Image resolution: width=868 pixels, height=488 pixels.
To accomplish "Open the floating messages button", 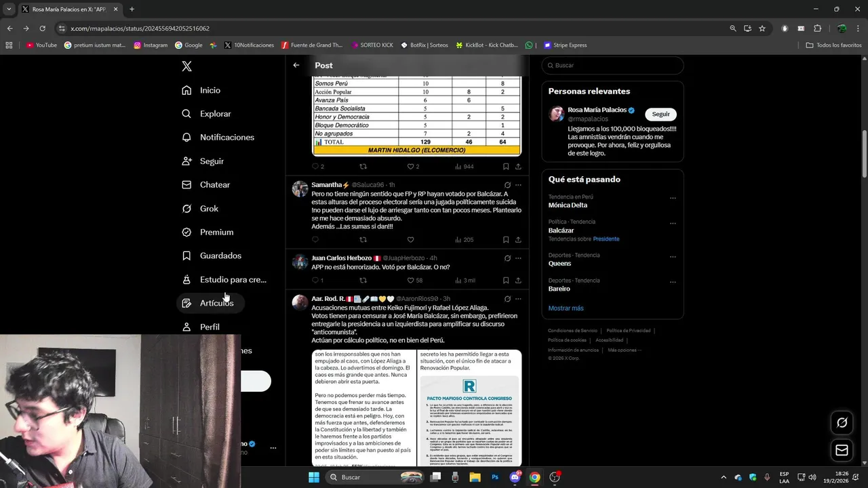I will pyautogui.click(x=842, y=450).
